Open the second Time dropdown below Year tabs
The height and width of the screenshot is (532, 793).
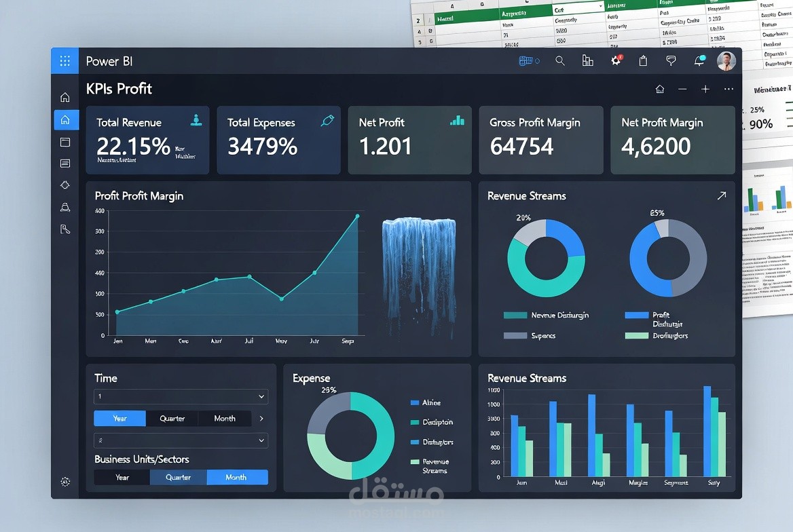181,440
